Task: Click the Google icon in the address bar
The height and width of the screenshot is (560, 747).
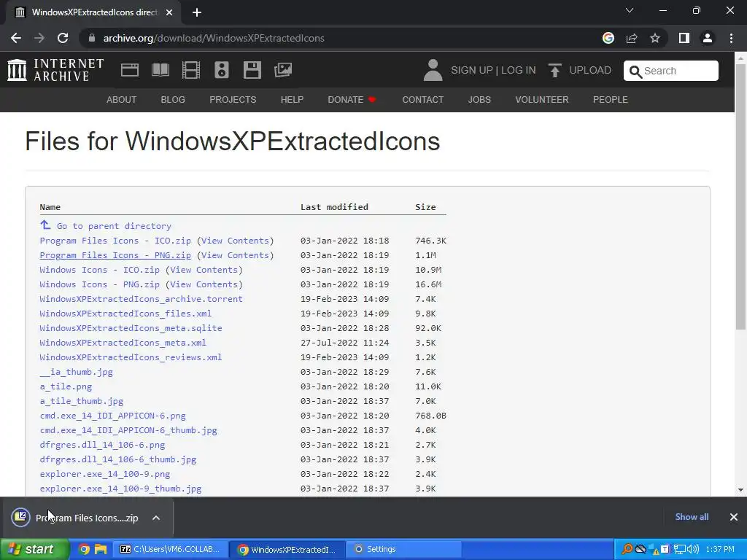Action: [x=608, y=38]
